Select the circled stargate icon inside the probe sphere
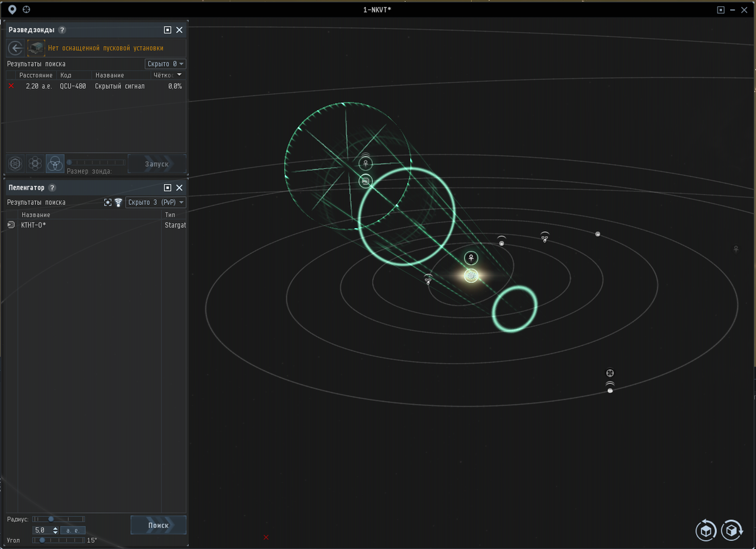 pos(365,181)
